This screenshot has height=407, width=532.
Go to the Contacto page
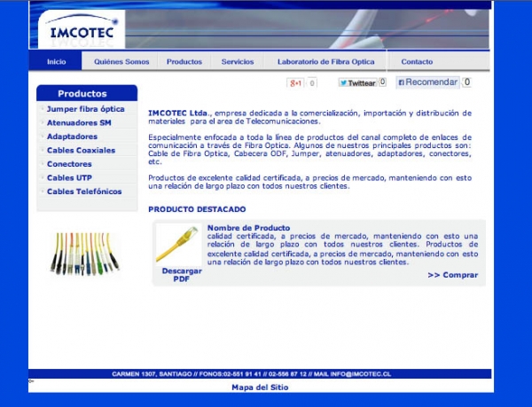[x=417, y=62]
